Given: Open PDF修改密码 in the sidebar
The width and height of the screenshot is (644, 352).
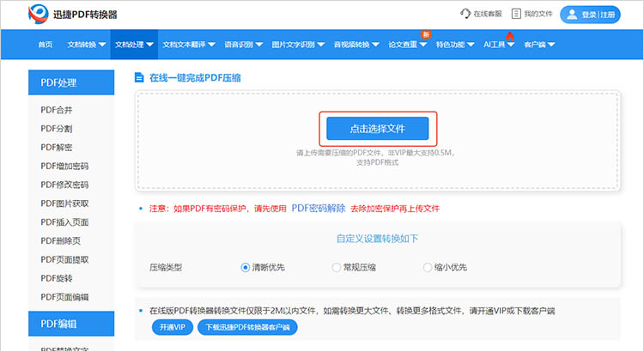Looking at the screenshot, I should (64, 185).
